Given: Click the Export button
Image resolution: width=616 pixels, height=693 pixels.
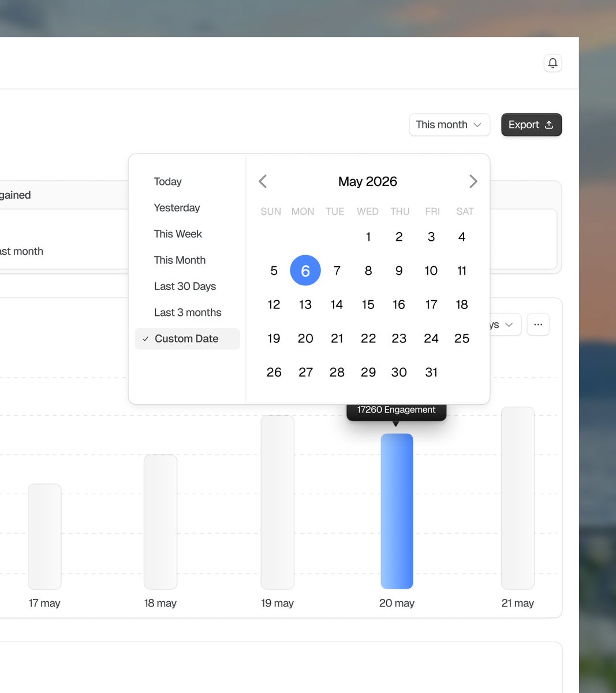Looking at the screenshot, I should pyautogui.click(x=531, y=125).
